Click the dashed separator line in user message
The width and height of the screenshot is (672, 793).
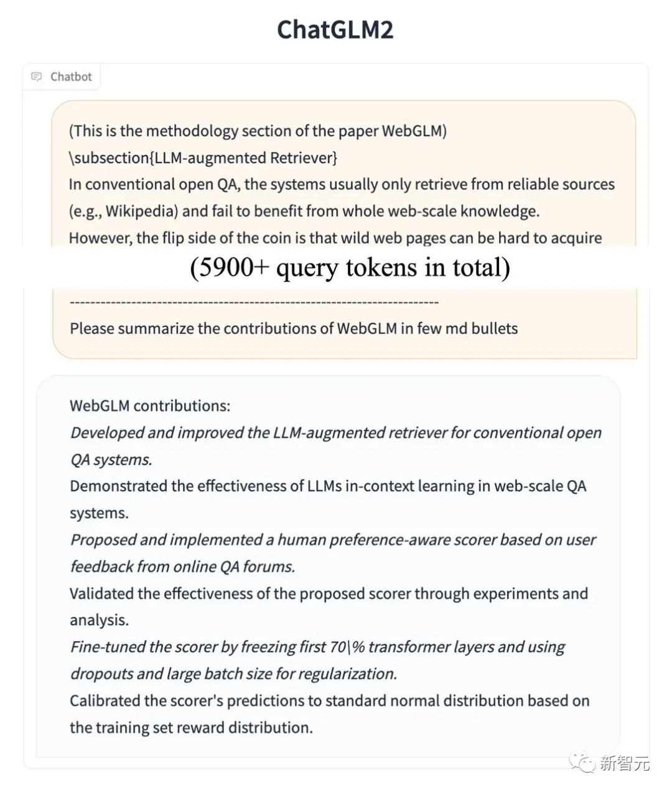coord(254,302)
